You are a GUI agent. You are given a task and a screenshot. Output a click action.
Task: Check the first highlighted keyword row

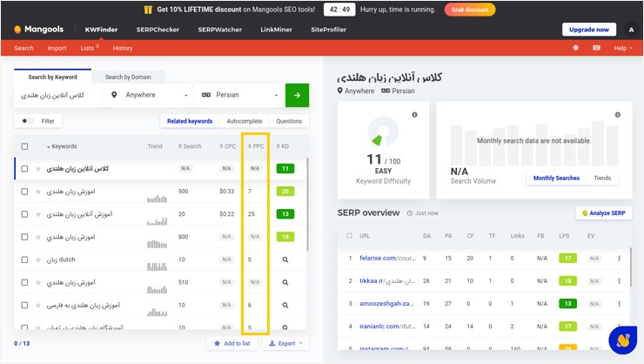24,169
